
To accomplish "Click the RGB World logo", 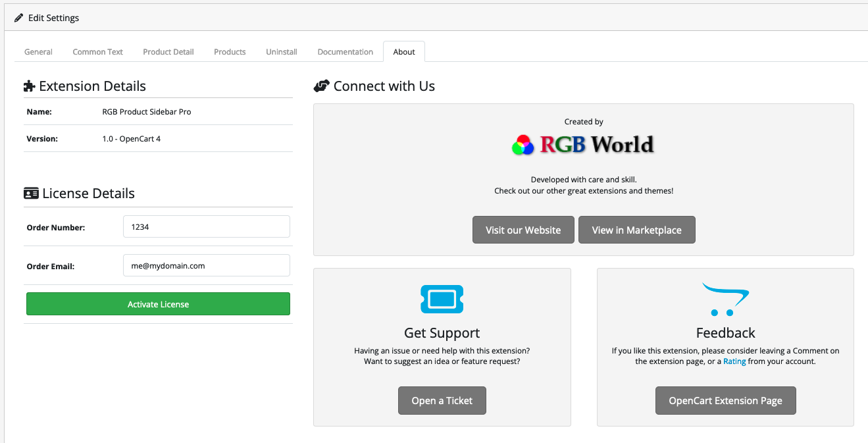I will (x=583, y=144).
